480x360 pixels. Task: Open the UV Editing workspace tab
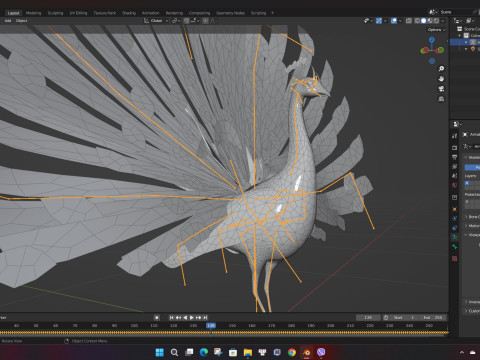[x=78, y=13]
